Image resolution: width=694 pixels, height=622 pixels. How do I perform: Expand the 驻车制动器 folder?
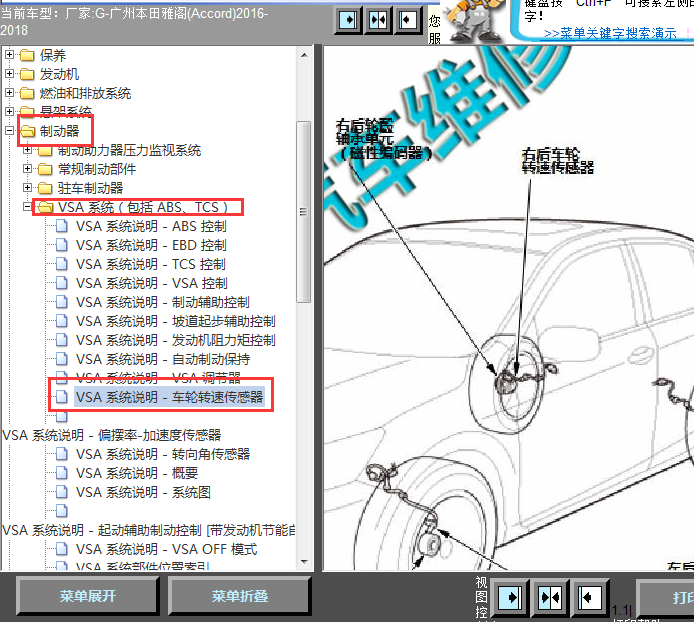(27, 188)
